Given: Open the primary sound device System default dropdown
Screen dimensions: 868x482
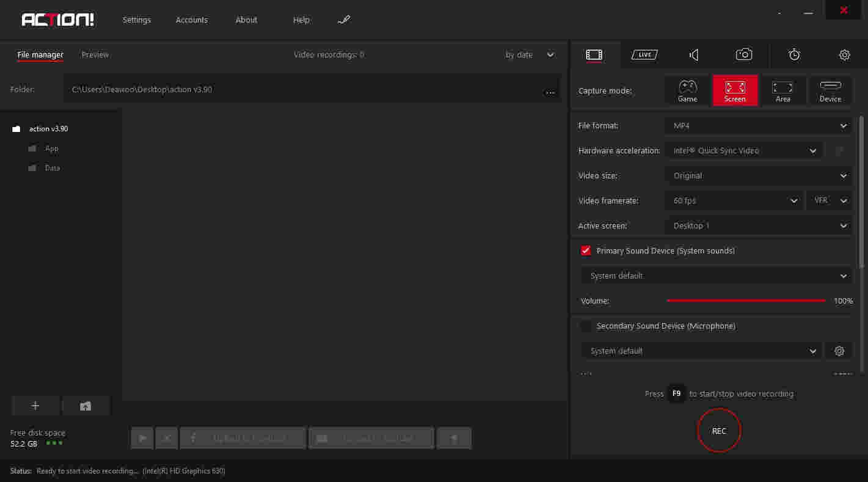Looking at the screenshot, I should (x=717, y=276).
